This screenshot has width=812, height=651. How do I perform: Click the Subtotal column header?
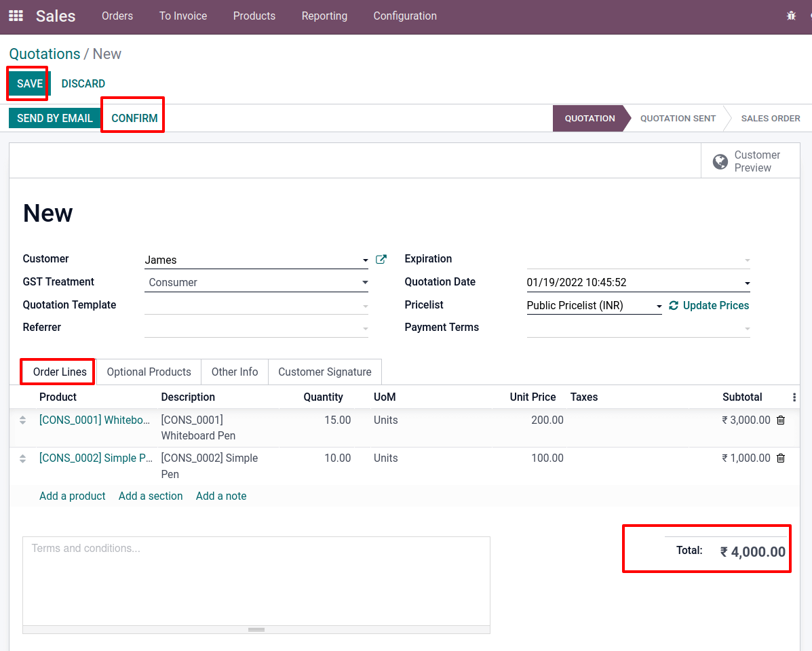(742, 397)
